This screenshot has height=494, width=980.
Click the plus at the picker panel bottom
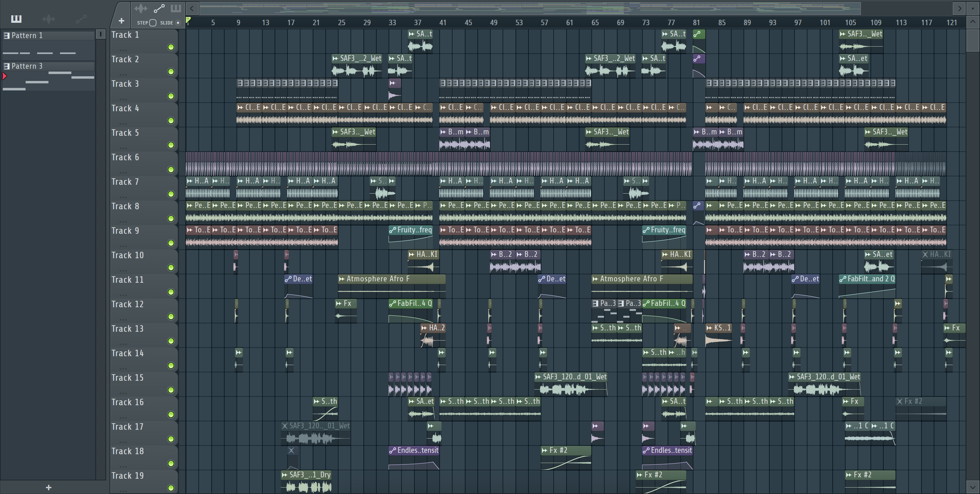click(48, 487)
